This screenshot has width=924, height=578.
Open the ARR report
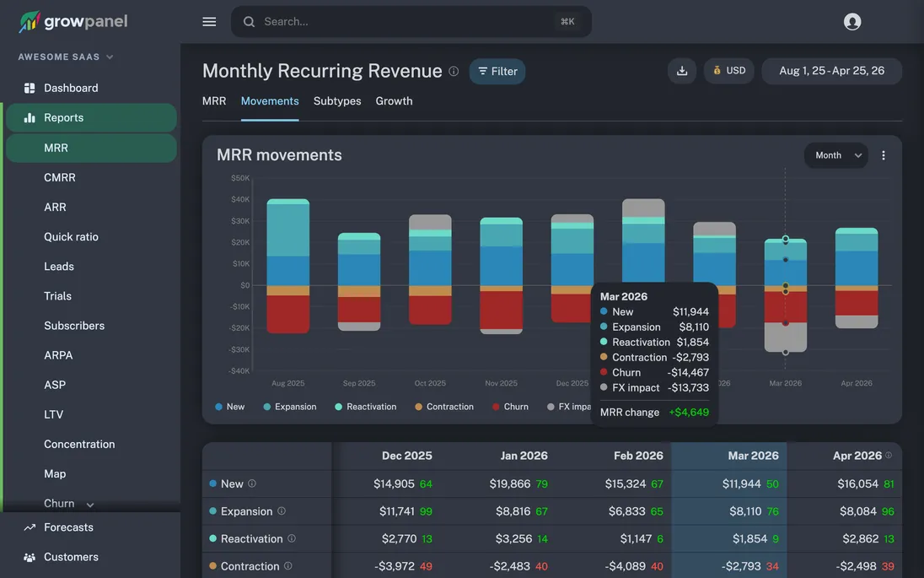pyautogui.click(x=55, y=207)
